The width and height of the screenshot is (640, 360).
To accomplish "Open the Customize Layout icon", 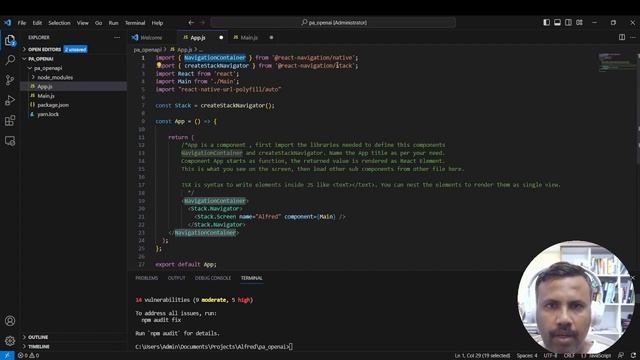I will click(x=579, y=22).
